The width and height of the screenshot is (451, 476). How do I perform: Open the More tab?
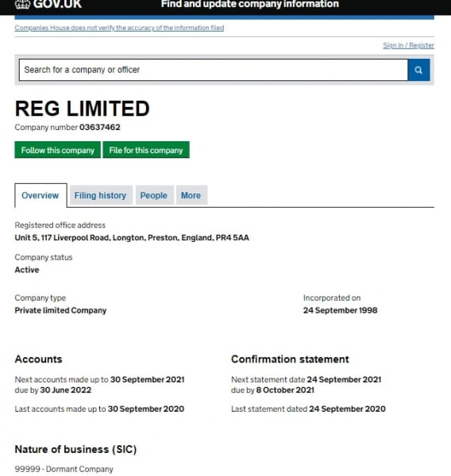(x=191, y=195)
